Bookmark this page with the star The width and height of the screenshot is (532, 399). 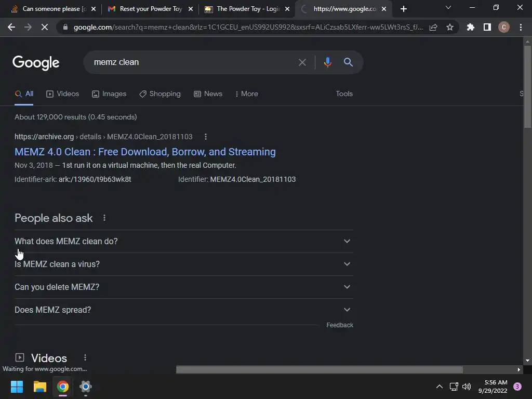450,27
